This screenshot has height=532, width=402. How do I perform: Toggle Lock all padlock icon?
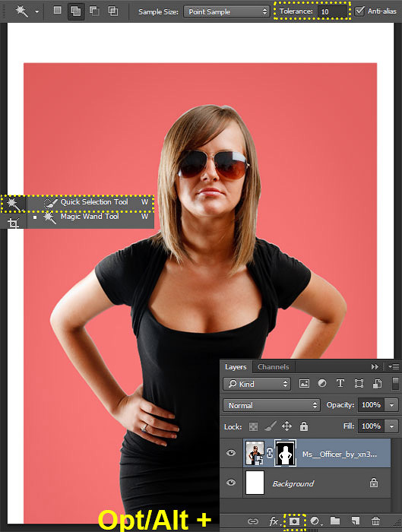pos(304,426)
